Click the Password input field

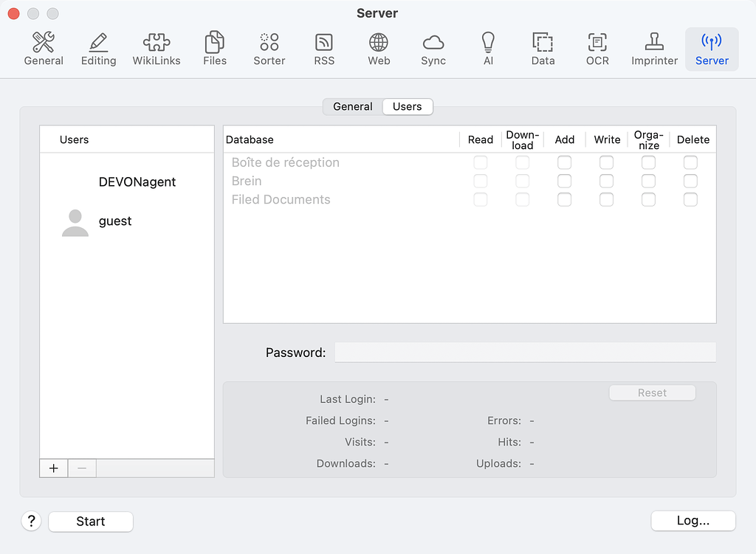pos(525,352)
